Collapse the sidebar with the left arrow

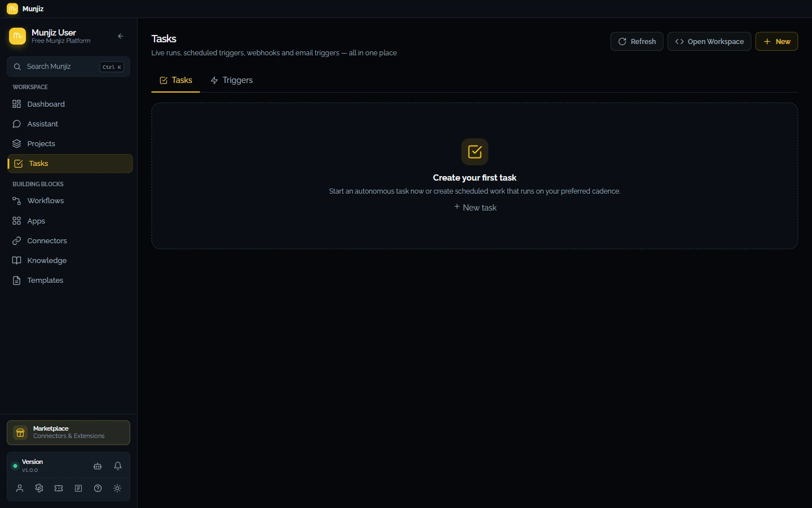tap(121, 36)
